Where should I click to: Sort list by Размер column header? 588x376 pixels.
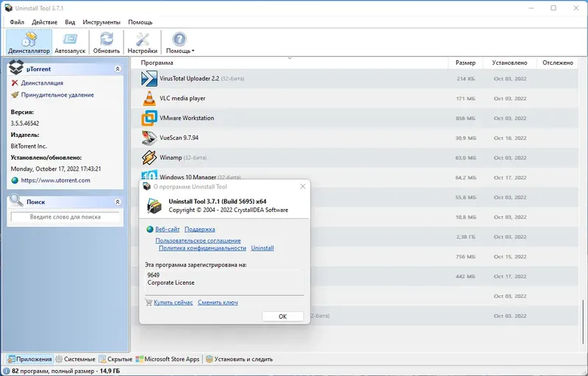465,63
